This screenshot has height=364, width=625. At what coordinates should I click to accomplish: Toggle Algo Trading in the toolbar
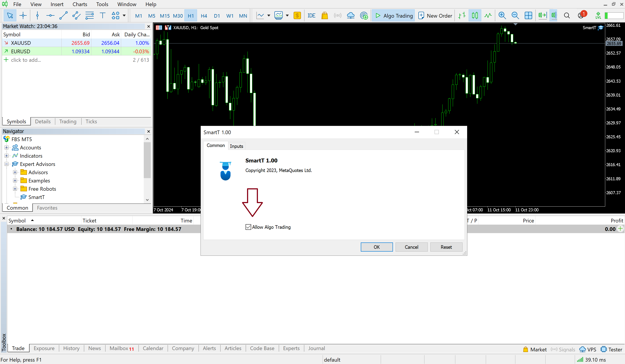[x=393, y=16]
